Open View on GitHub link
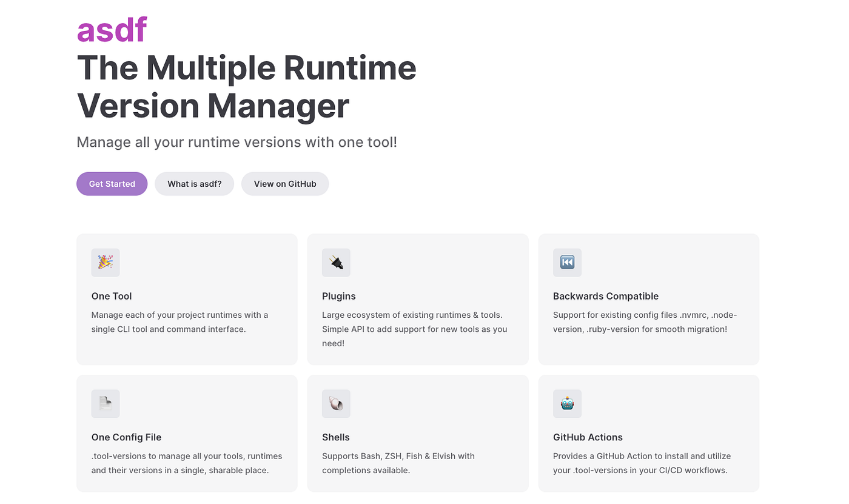The width and height of the screenshot is (849, 504). (285, 184)
